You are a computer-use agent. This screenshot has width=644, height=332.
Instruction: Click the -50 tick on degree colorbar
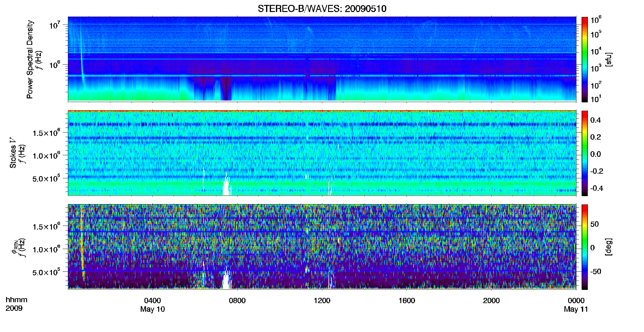coord(595,271)
